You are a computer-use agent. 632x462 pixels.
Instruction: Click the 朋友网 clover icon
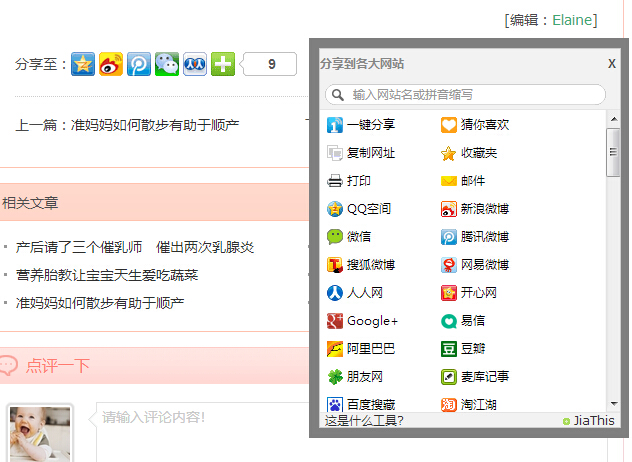tap(335, 377)
